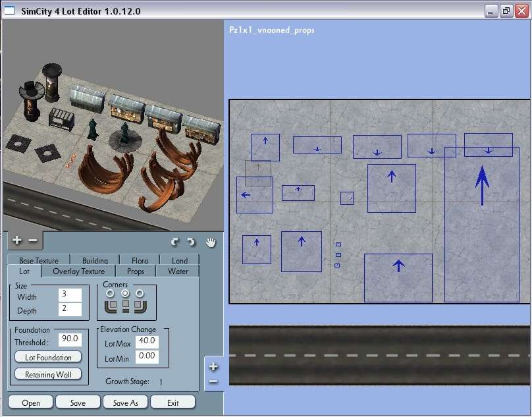
Task: Restore down the Lot Editor window
Action: (506, 11)
